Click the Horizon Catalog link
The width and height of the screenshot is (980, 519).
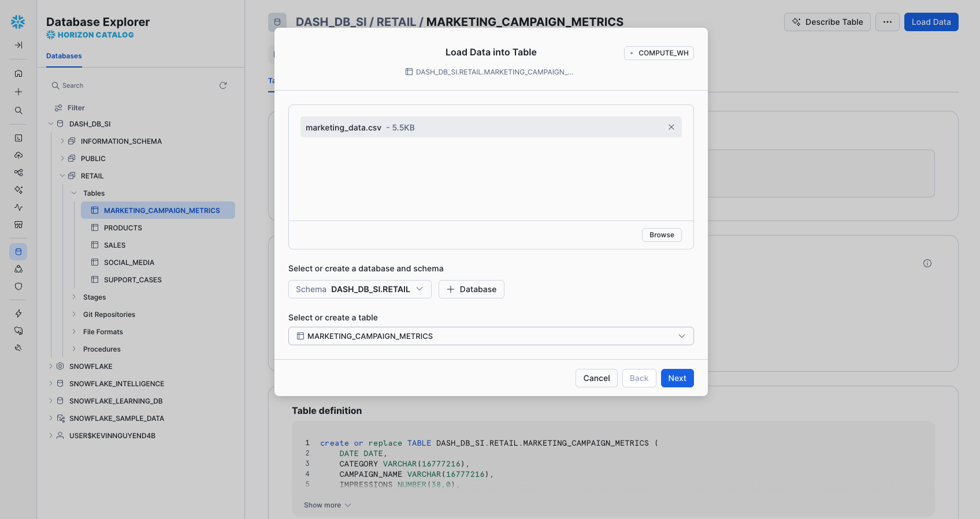(90, 35)
